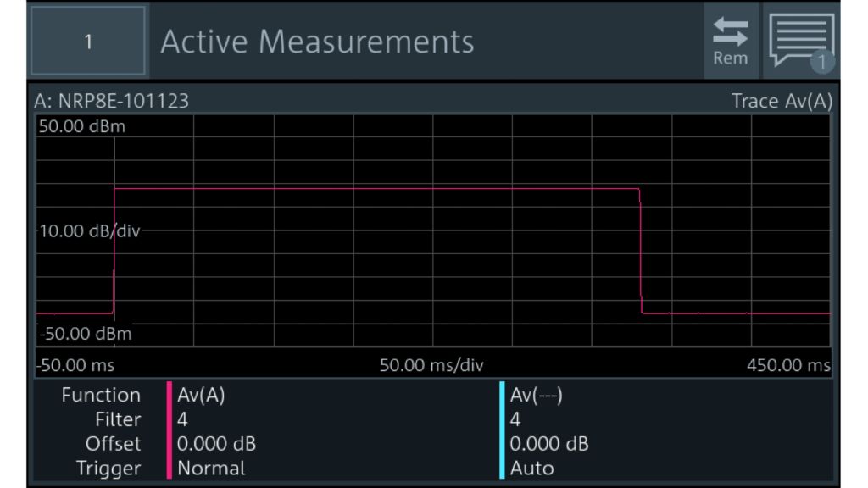Click the sensor label A: NRP8E-101123
Image resolution: width=868 pixels, height=488 pixels.
click(112, 102)
